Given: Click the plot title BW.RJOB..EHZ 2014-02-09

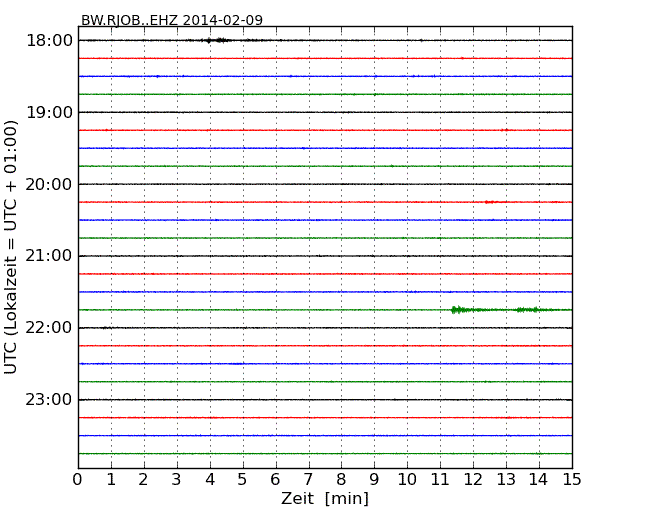Looking at the screenshot, I should pos(172,20).
